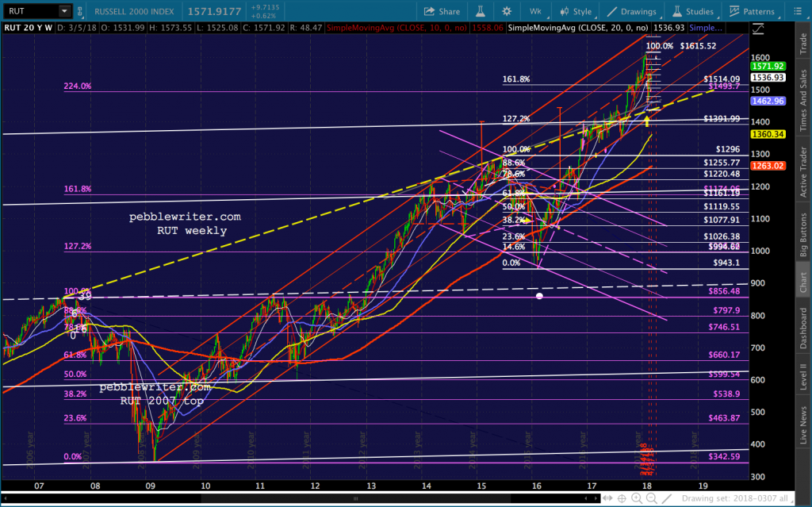
Task: Open the Dashboard sidebar tab
Action: pos(803,327)
